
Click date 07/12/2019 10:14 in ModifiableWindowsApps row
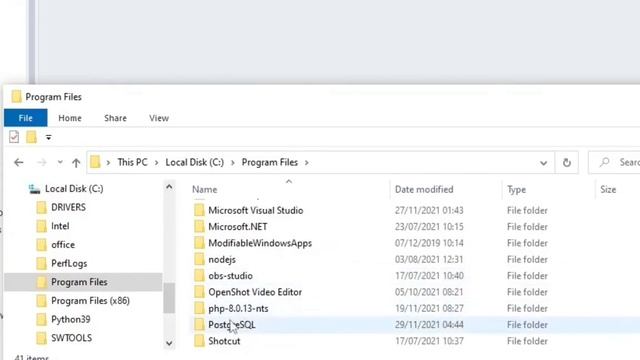(429, 243)
